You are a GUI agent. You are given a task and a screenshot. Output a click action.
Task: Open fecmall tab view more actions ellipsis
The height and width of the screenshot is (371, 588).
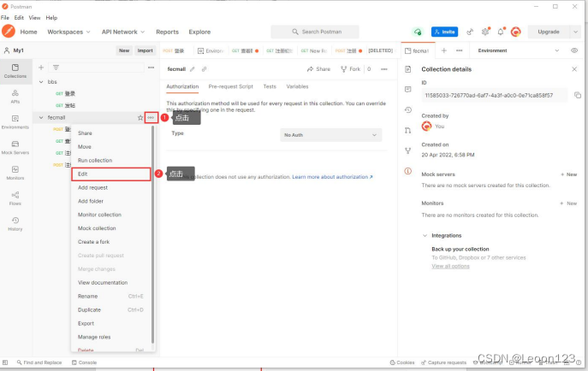coord(384,69)
